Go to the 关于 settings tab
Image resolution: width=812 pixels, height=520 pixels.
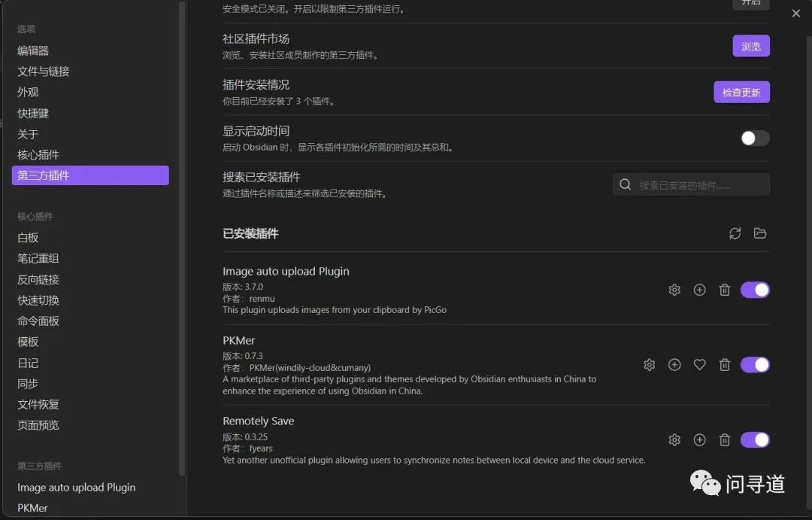tap(91, 134)
